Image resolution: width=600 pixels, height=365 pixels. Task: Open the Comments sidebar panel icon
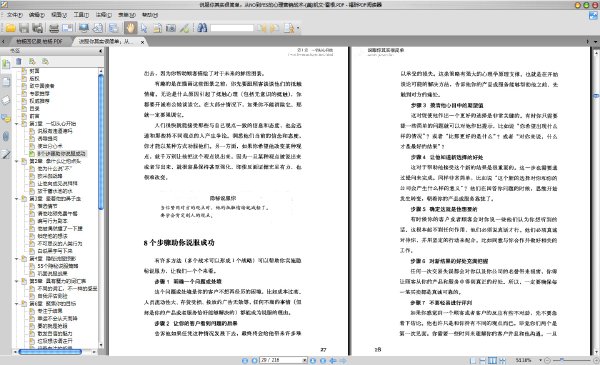tap(6, 118)
